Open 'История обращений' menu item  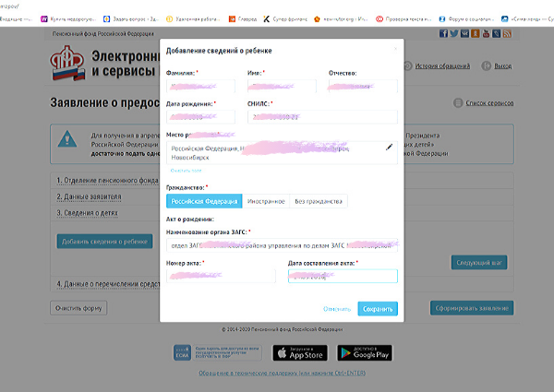point(441,66)
